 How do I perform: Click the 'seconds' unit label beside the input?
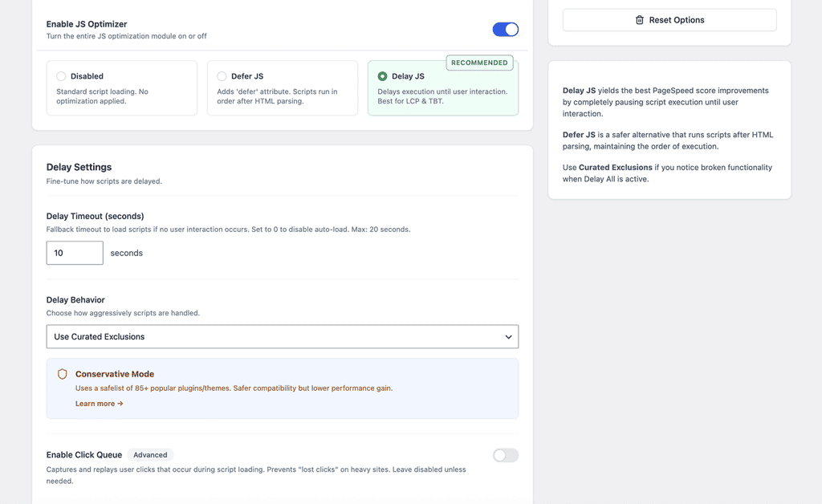click(x=126, y=253)
